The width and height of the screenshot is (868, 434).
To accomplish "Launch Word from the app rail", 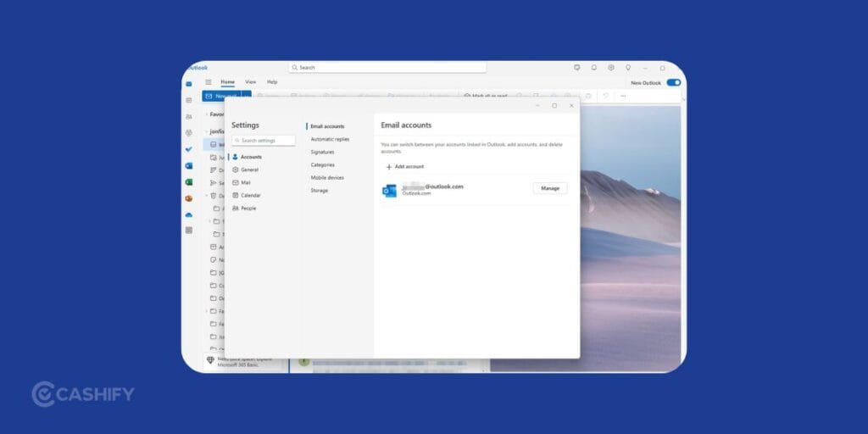I will click(189, 165).
